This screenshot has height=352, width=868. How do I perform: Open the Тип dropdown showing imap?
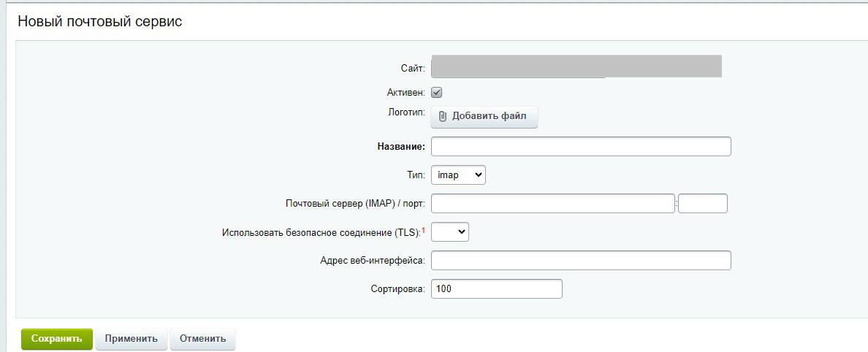point(458,175)
